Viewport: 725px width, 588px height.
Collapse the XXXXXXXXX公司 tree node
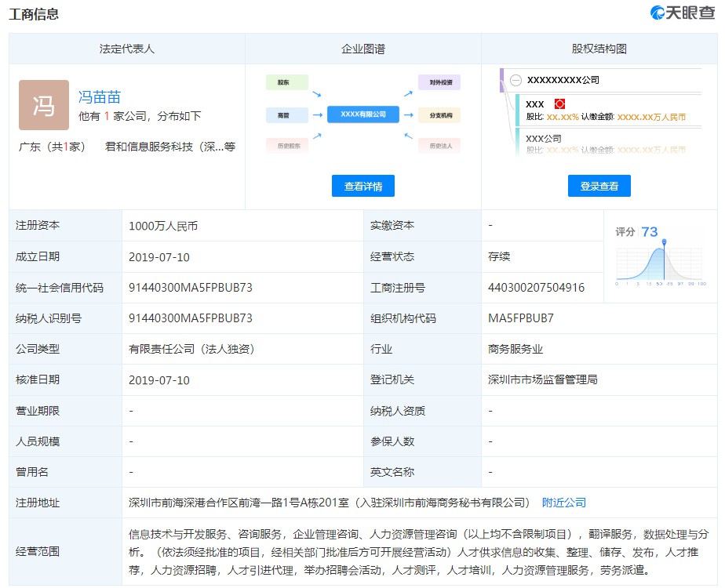tap(516, 81)
